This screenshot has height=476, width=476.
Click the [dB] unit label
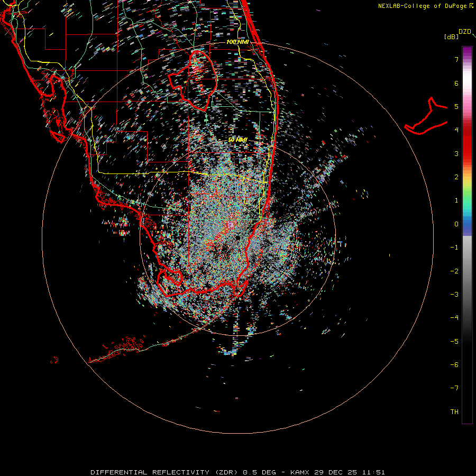(451, 36)
